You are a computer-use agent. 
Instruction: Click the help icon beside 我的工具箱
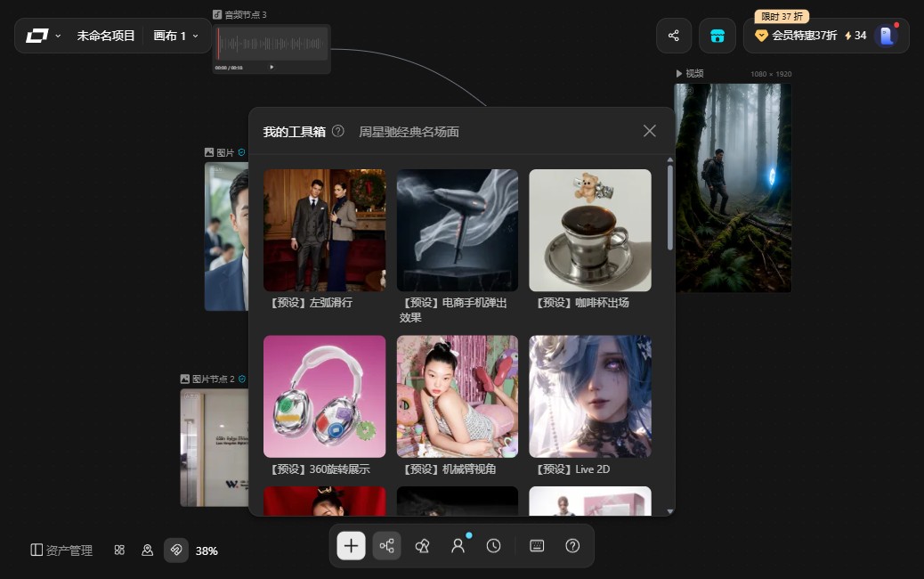(338, 131)
